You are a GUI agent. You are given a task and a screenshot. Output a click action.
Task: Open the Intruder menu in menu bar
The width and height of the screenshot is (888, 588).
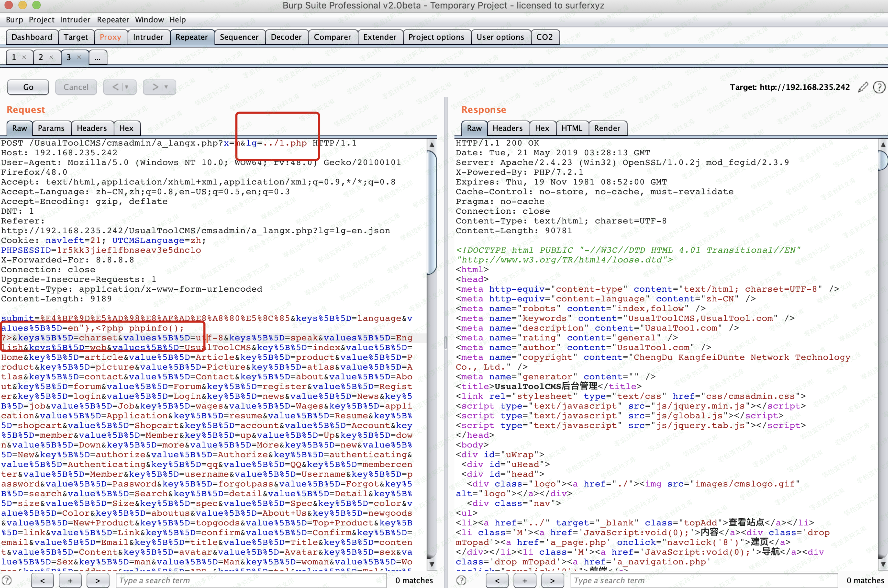(75, 20)
